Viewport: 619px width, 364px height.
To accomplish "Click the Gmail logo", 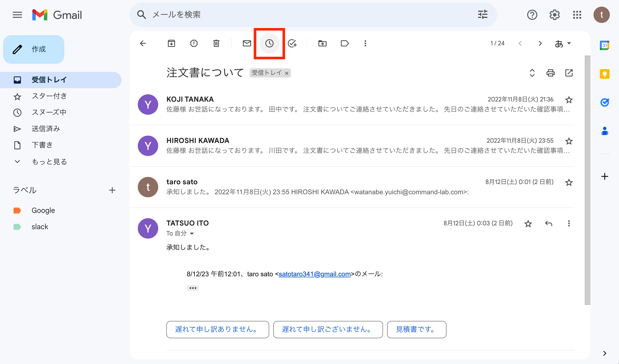I will [x=57, y=15].
